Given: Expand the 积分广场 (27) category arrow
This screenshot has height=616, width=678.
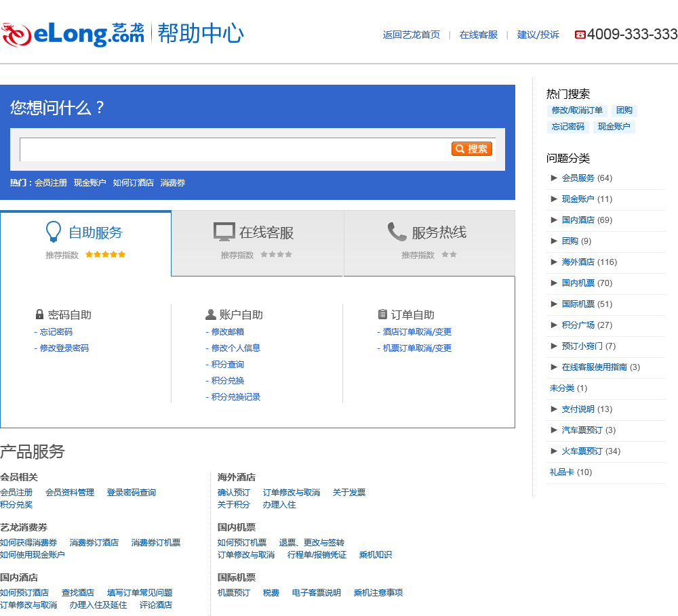Looking at the screenshot, I should [x=553, y=325].
